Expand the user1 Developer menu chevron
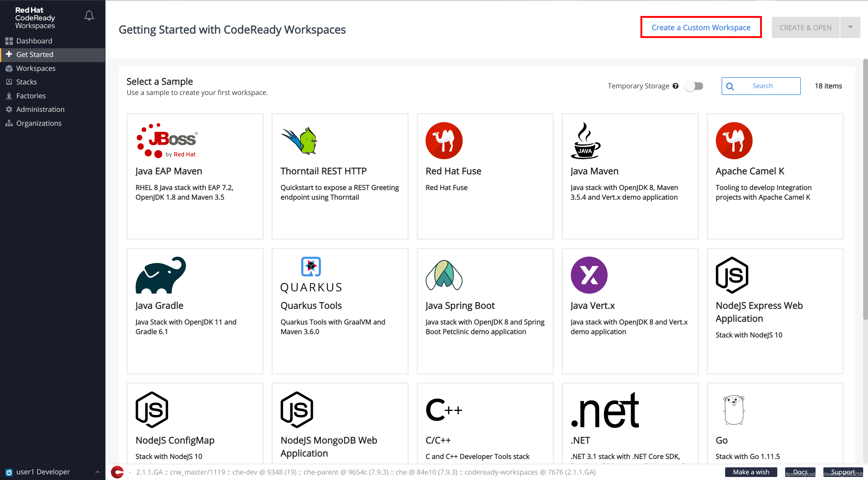Viewport: 868px width, 480px height. point(97,472)
